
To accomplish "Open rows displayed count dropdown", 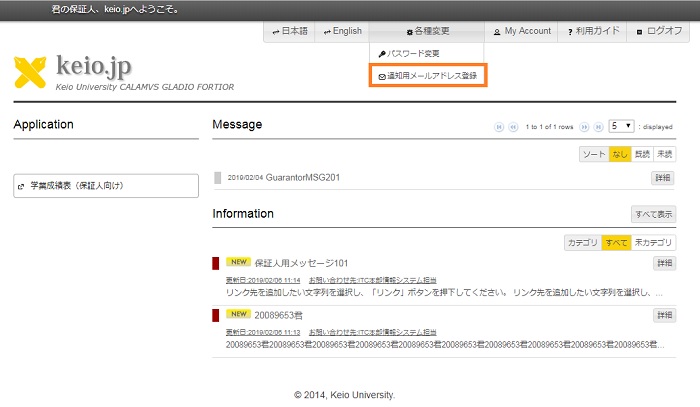I will (x=622, y=127).
